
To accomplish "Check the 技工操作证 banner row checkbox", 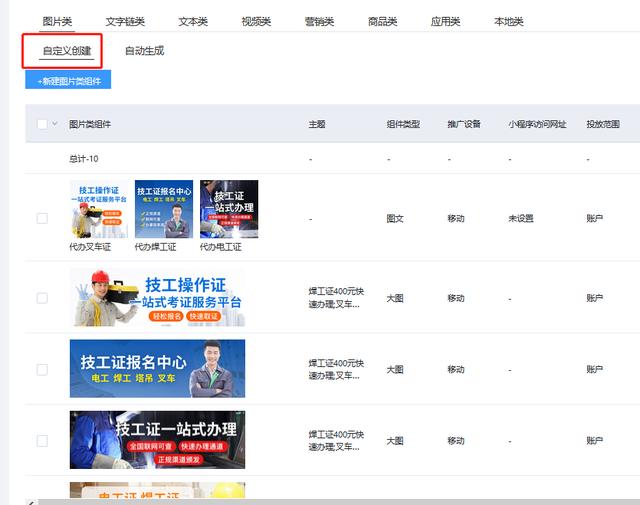I will coord(42,298).
